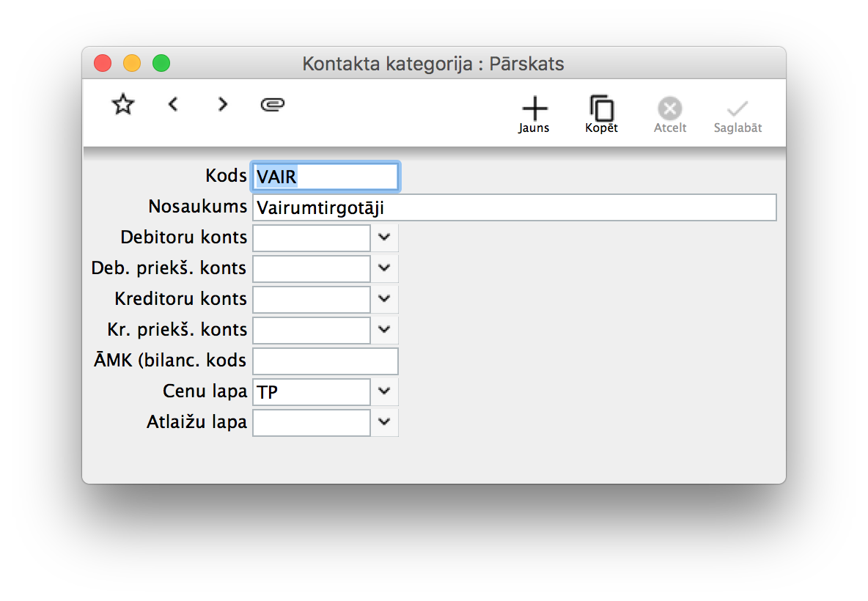Open attachments with the paperclip icon
This screenshot has width=868, height=601.
(273, 104)
